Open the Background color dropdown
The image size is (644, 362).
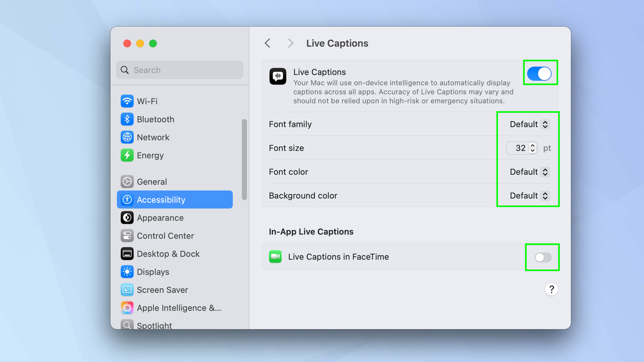528,196
